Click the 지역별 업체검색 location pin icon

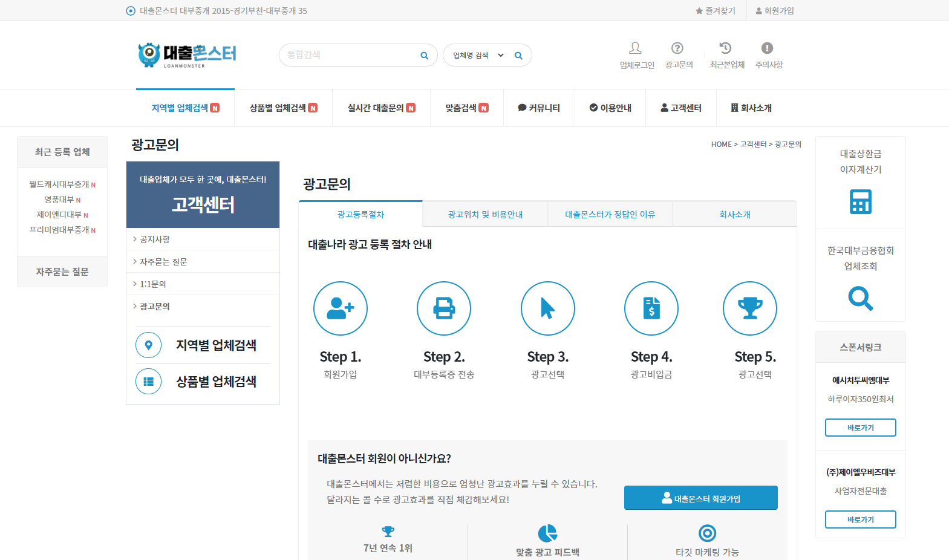148,345
